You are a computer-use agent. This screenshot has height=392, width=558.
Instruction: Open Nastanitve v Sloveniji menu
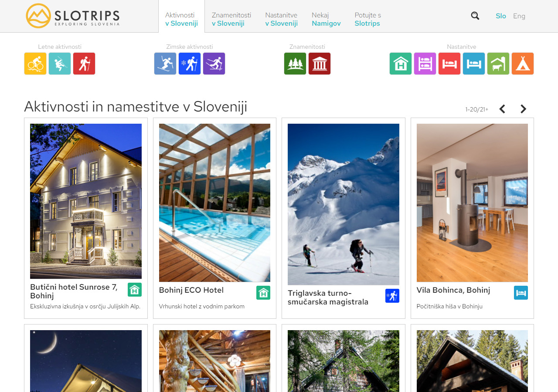[x=282, y=19]
